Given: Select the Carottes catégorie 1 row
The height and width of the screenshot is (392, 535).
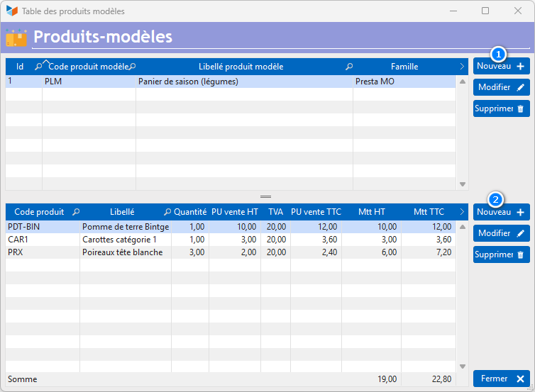Looking at the screenshot, I should click(x=213, y=240).
